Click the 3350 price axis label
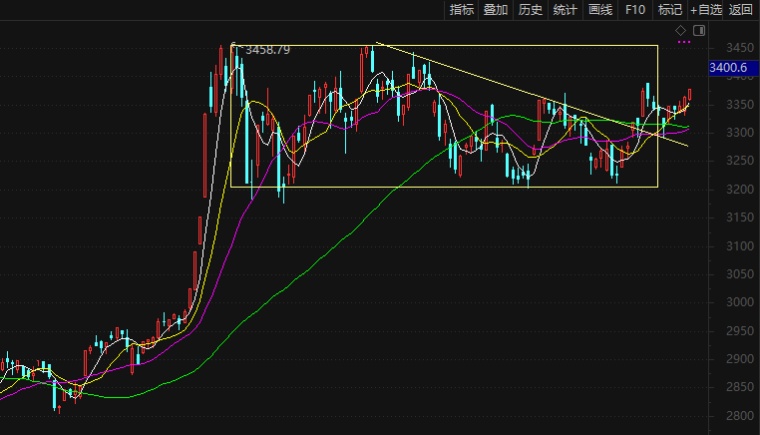The image size is (760, 435). [740, 104]
